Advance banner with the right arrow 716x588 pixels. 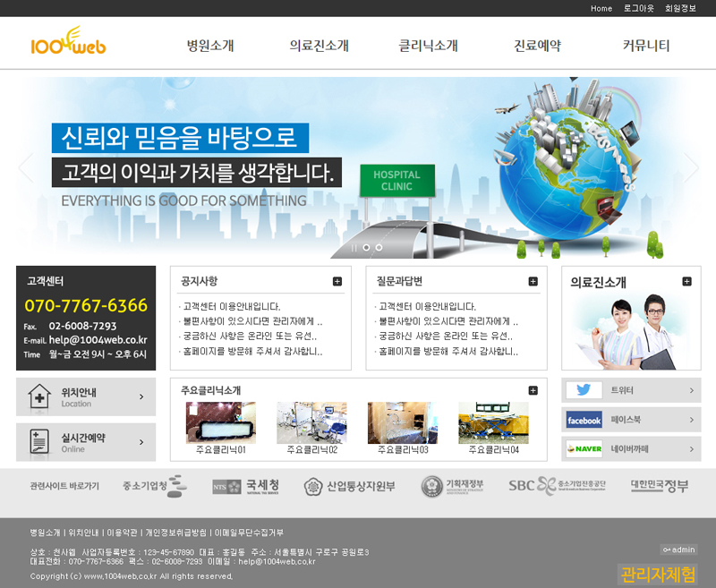[x=691, y=167]
